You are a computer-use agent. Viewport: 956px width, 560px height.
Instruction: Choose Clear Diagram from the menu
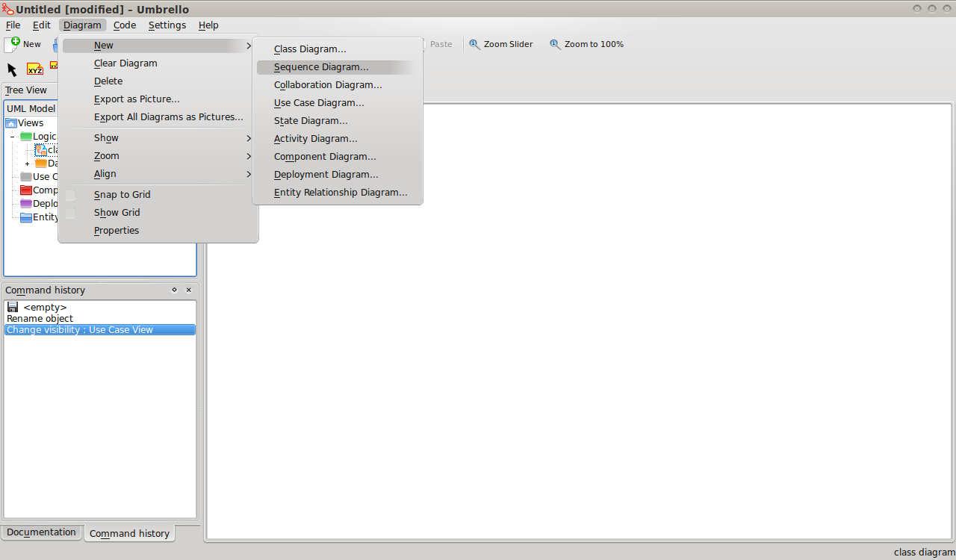[x=158, y=63]
